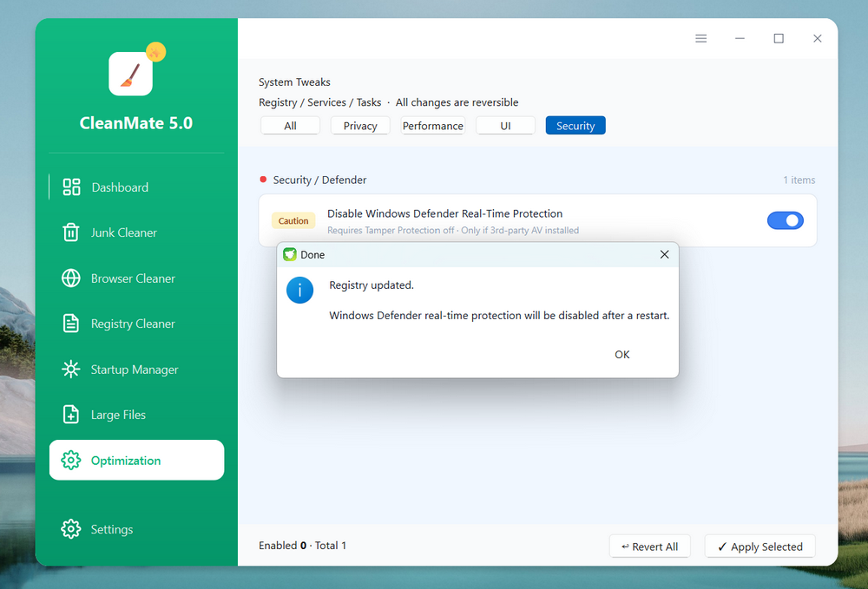
Task: Open Browser Cleaner globe icon
Action: 71,278
